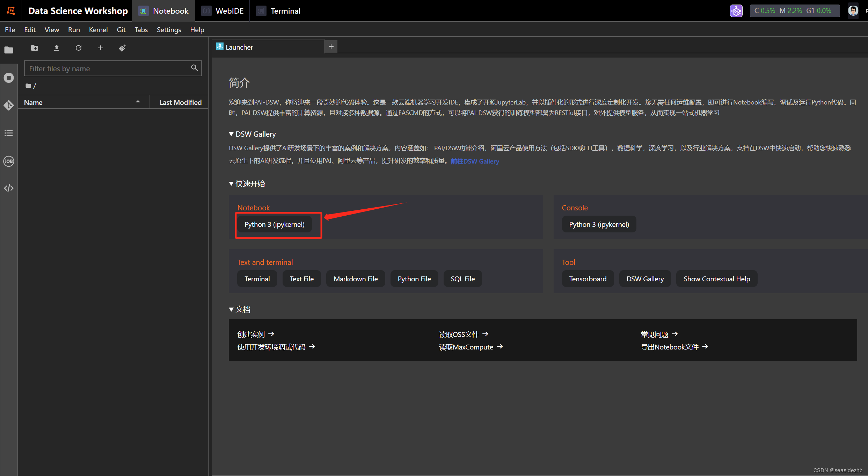Viewport: 868px width, 476px height.
Task: Switch to the WebIDE top tab
Action: 223,11
